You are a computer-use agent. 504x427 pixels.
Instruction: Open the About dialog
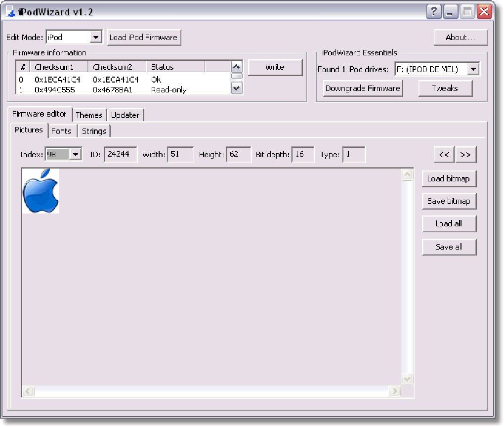[461, 38]
